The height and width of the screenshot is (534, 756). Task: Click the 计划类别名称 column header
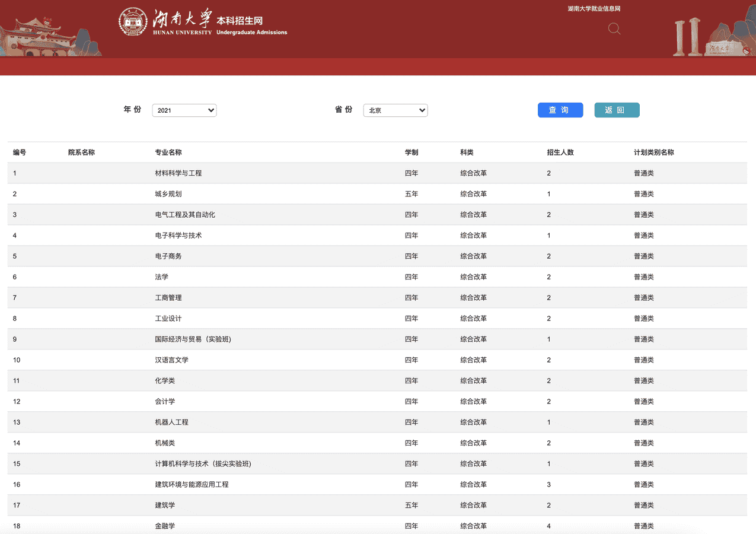(x=653, y=152)
